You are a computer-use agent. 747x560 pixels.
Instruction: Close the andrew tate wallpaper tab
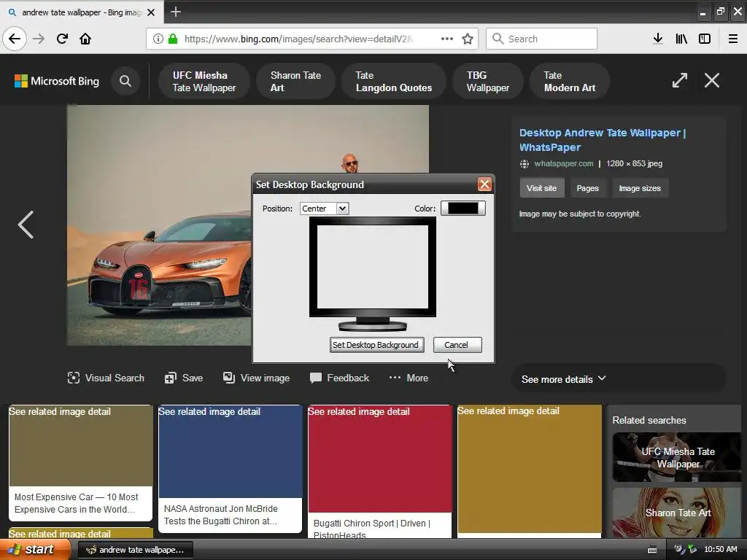(151, 12)
